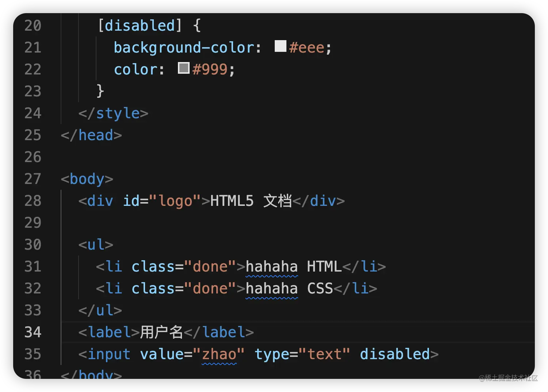Image resolution: width=548 pixels, height=392 pixels.
Task: Click the closing brace on line 23
Action: pyautogui.click(x=100, y=91)
